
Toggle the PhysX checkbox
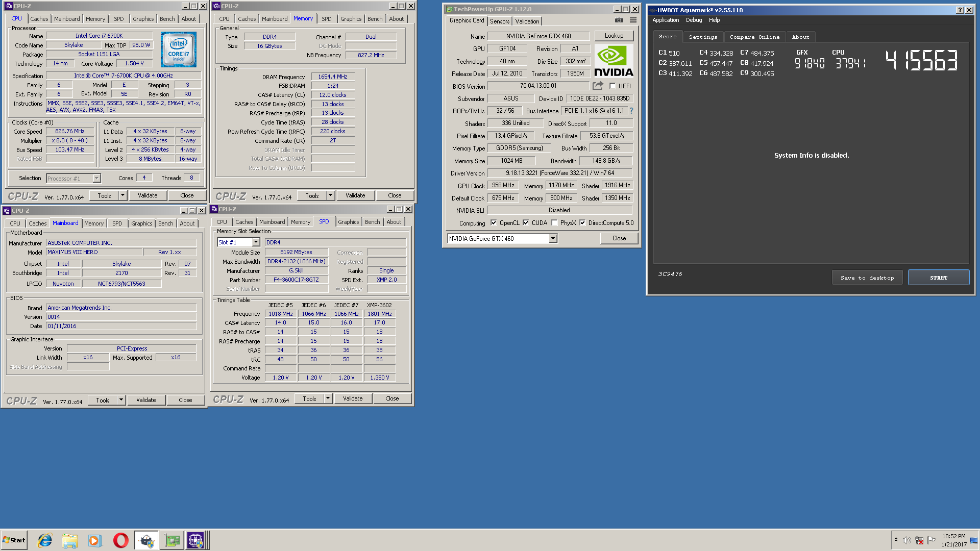click(554, 223)
